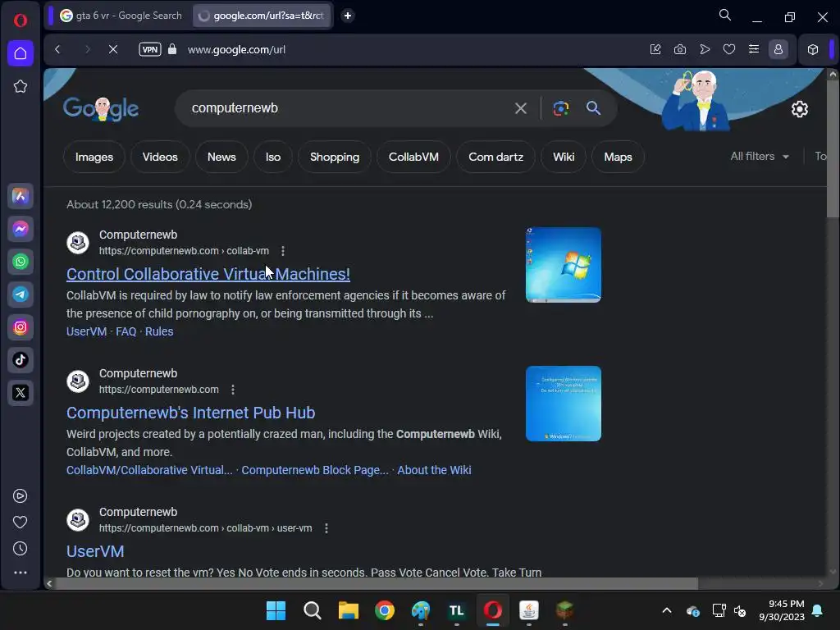This screenshot has width=840, height=630.
Task: Open WhatsApp in the sidebar
Action: [x=21, y=262]
